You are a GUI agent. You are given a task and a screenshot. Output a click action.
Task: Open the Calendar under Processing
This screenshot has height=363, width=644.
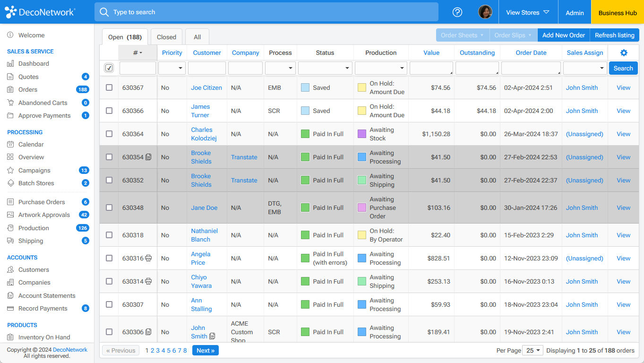tap(31, 144)
